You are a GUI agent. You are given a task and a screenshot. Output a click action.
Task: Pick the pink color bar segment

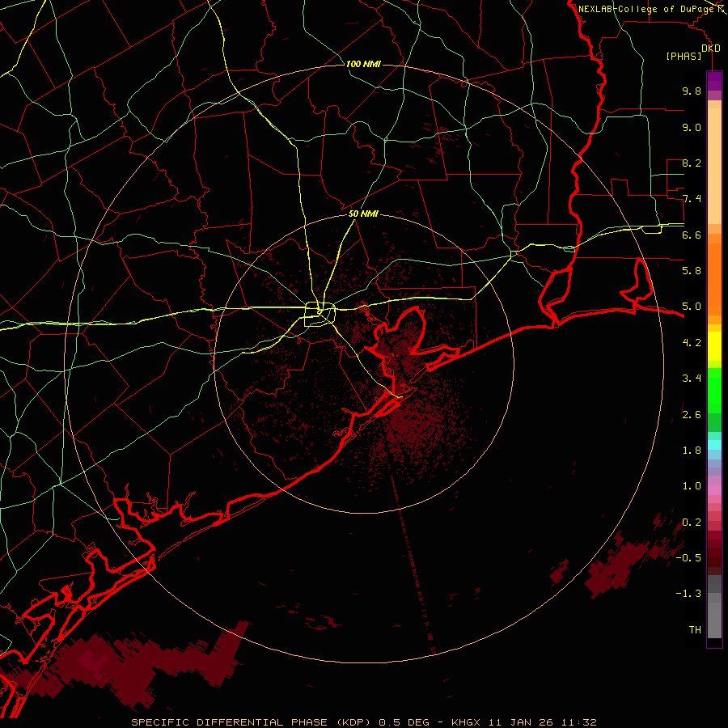pyautogui.click(x=714, y=490)
